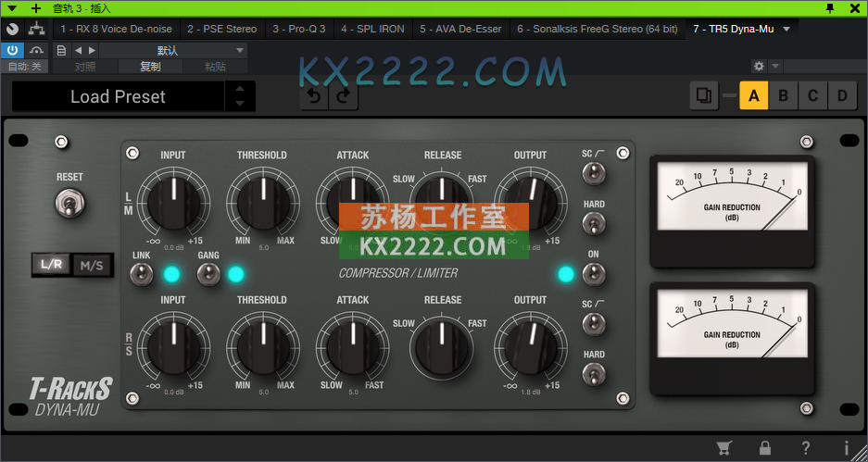
Task: Expand the arrow beside the gear icon
Action: tap(775, 67)
